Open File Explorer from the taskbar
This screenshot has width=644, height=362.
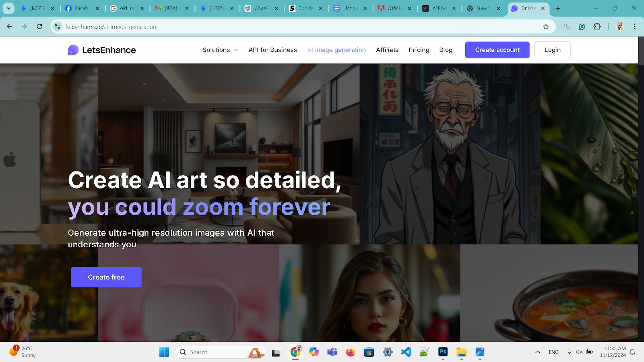click(461, 352)
